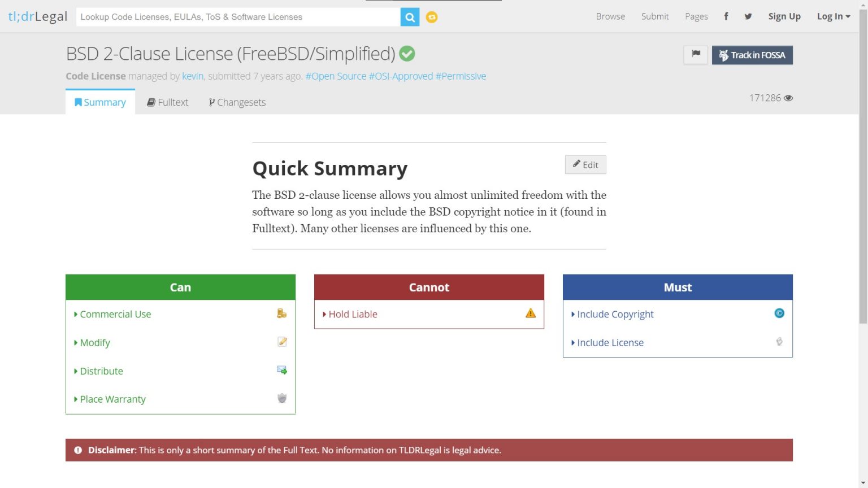Open the Facebook page icon
The height and width of the screenshot is (488, 868).
click(x=726, y=16)
